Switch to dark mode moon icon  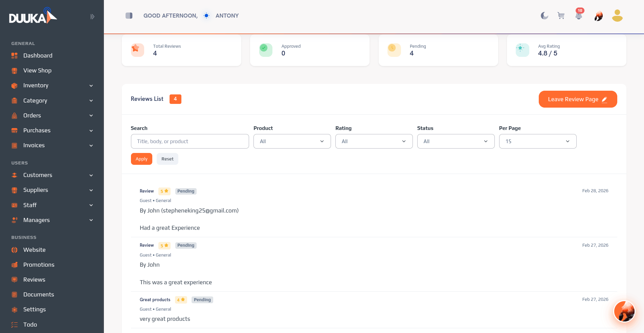[x=544, y=16]
